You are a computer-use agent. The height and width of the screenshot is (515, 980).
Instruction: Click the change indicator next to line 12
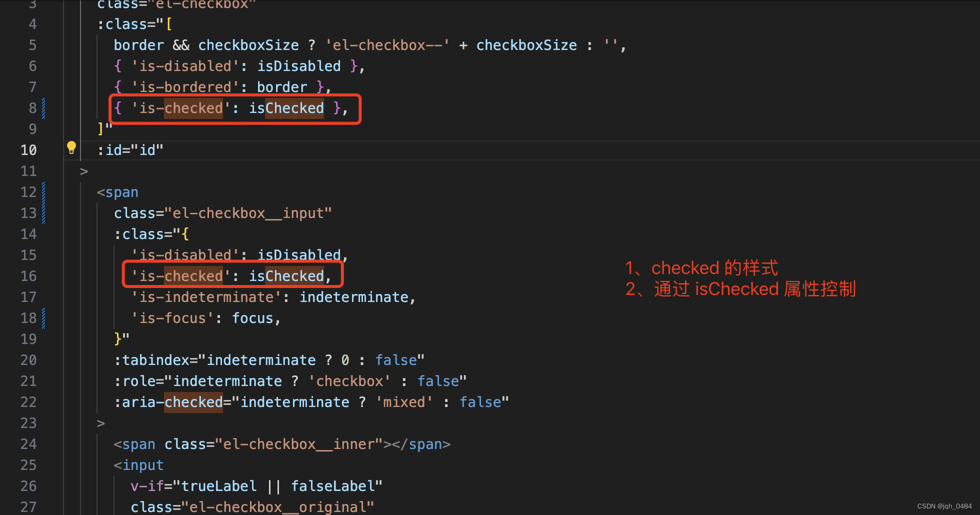point(43,192)
